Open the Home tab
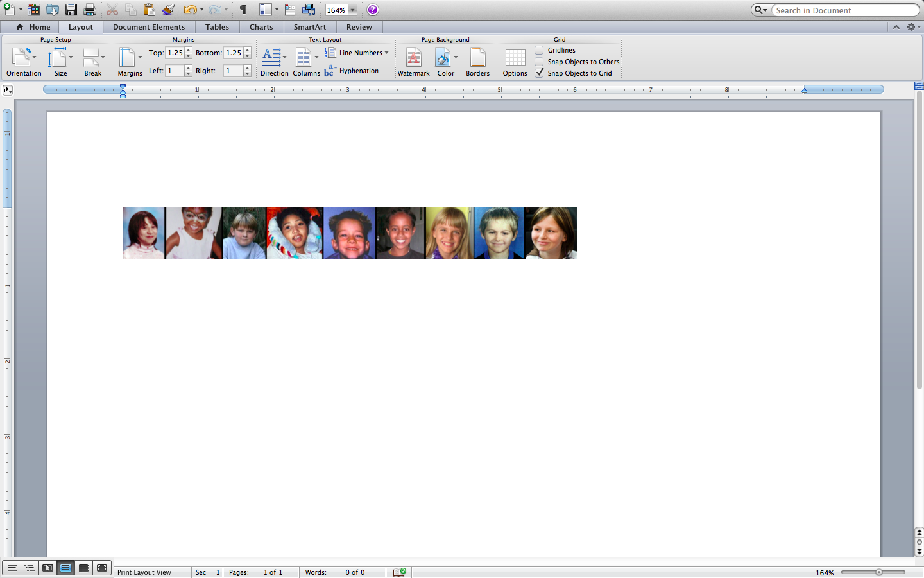The height and width of the screenshot is (578, 924). [33, 27]
